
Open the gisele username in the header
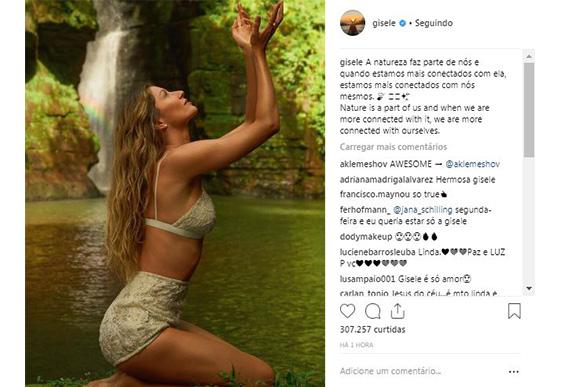pos(384,23)
